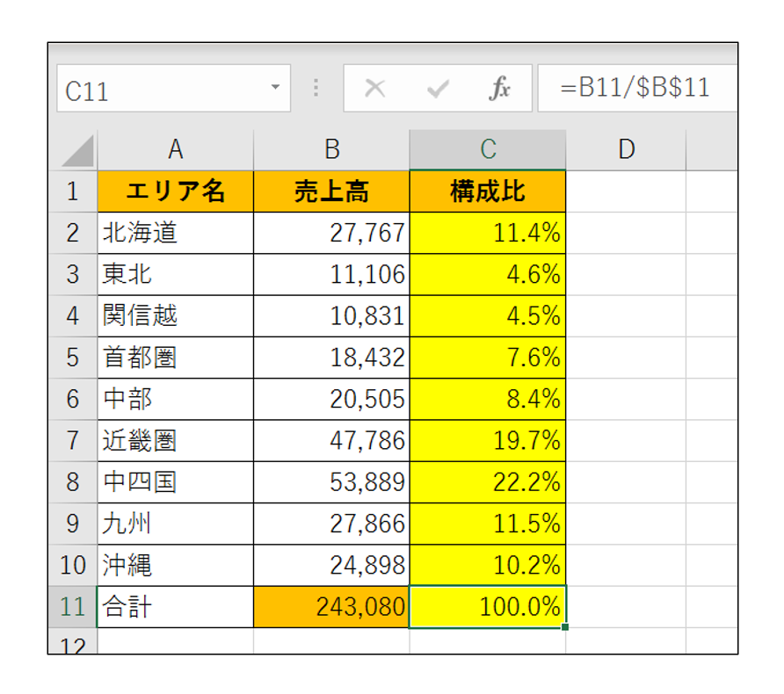This screenshot has width=784, height=694.
Task: Click the 近畿圏 cell in column A
Action: pyautogui.click(x=175, y=441)
